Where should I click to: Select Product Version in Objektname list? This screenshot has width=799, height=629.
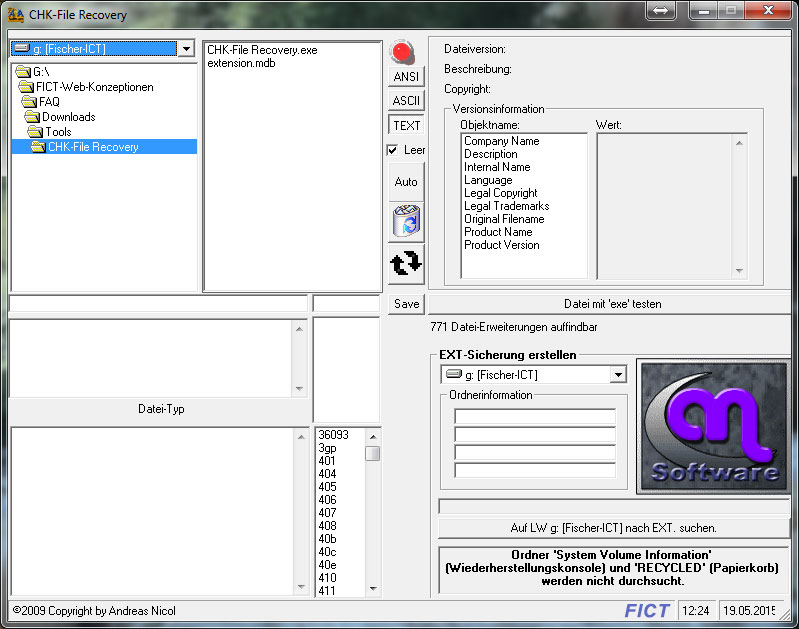tap(501, 245)
